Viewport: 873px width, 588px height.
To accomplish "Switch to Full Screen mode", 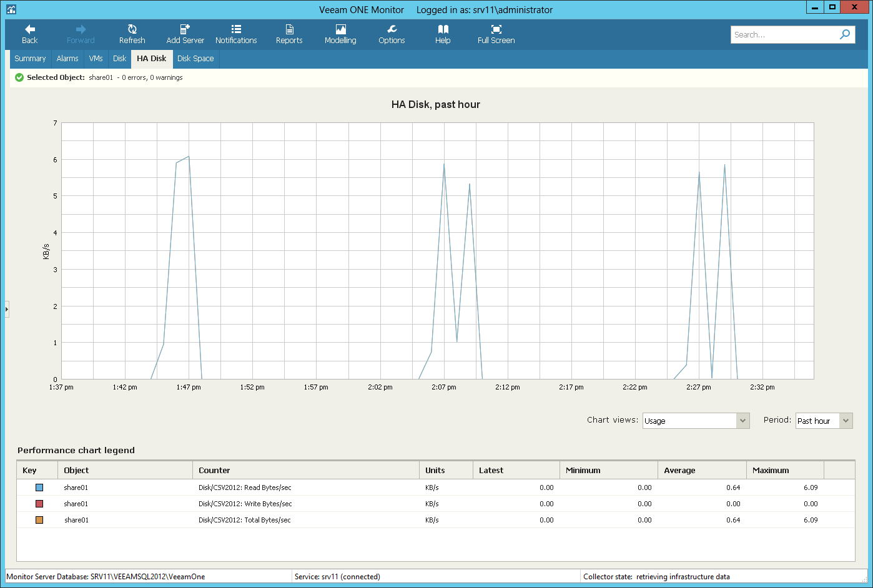I will 496,34.
